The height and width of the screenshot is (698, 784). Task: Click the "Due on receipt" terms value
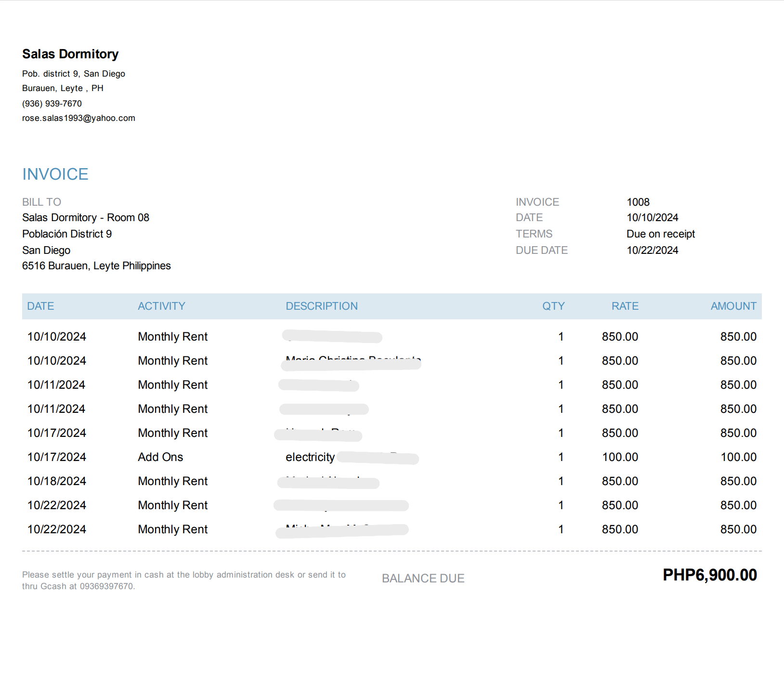[x=661, y=234]
